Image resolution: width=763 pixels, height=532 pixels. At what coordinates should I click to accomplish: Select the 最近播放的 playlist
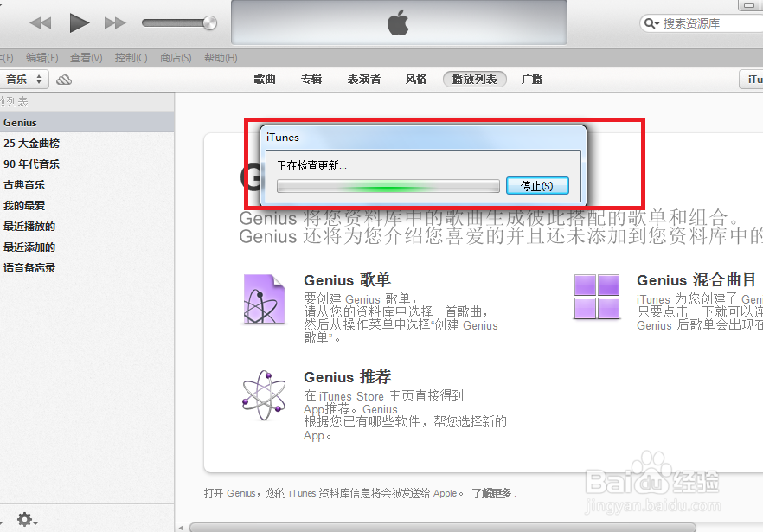pyautogui.click(x=87, y=227)
